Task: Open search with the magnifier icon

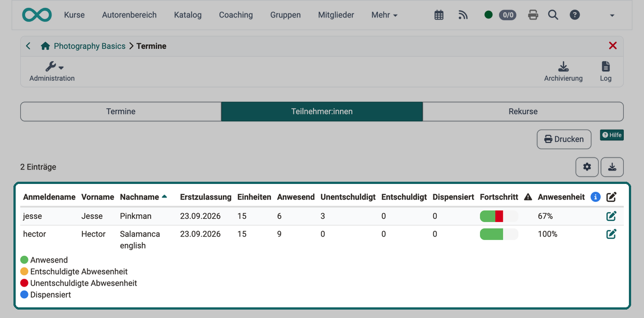Action: coord(553,15)
